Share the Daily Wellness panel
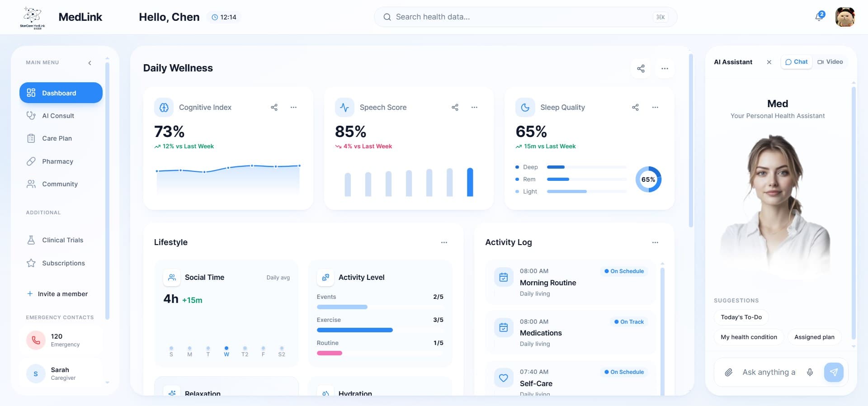Viewport: 868px width, 406px height. [641, 68]
